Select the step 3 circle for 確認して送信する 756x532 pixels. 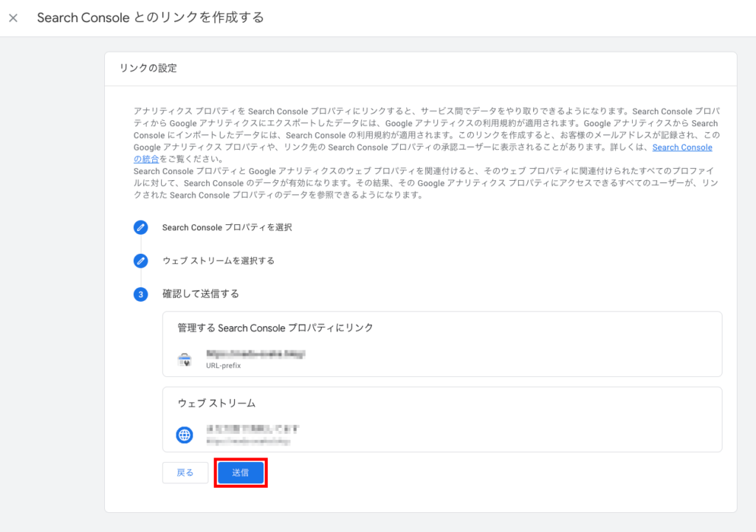141,294
